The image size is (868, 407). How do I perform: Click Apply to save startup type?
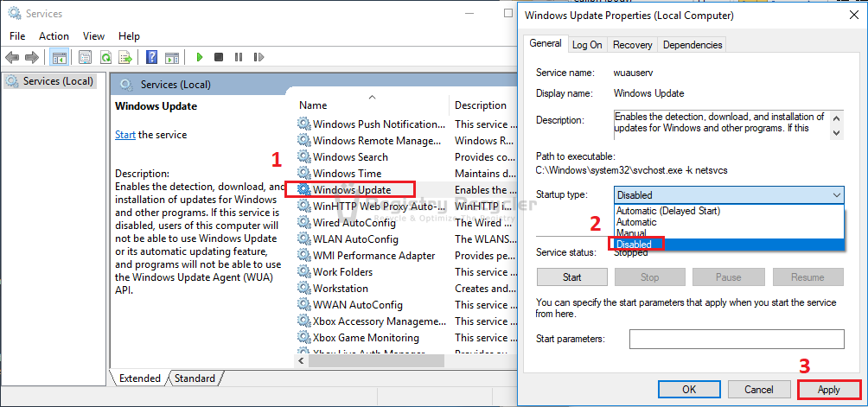click(x=829, y=390)
